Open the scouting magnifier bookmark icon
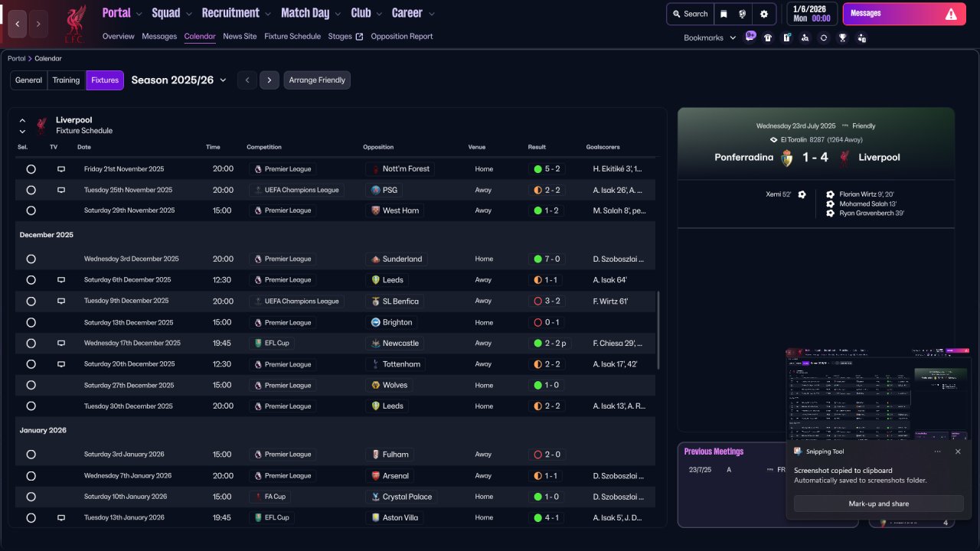 pos(805,37)
